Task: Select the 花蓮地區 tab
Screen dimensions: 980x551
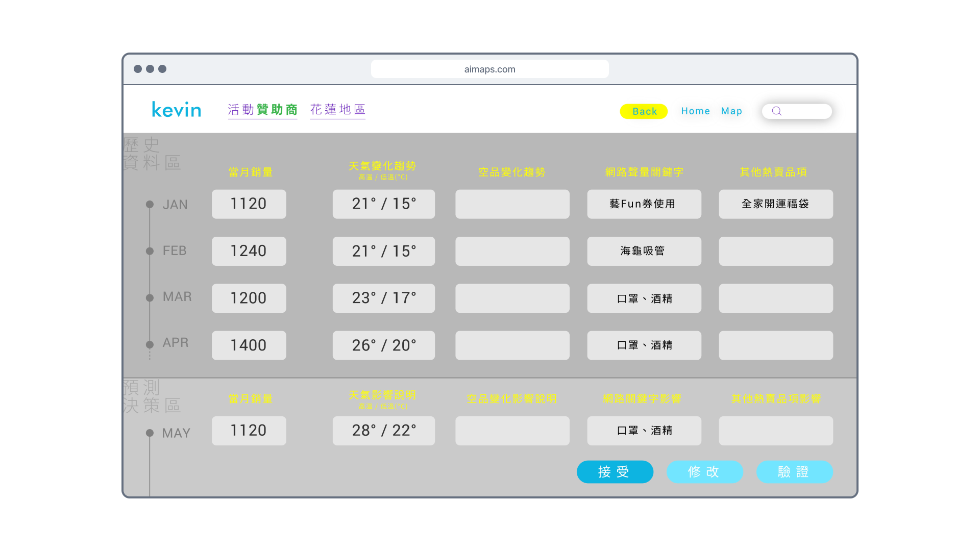Action: pyautogui.click(x=337, y=110)
